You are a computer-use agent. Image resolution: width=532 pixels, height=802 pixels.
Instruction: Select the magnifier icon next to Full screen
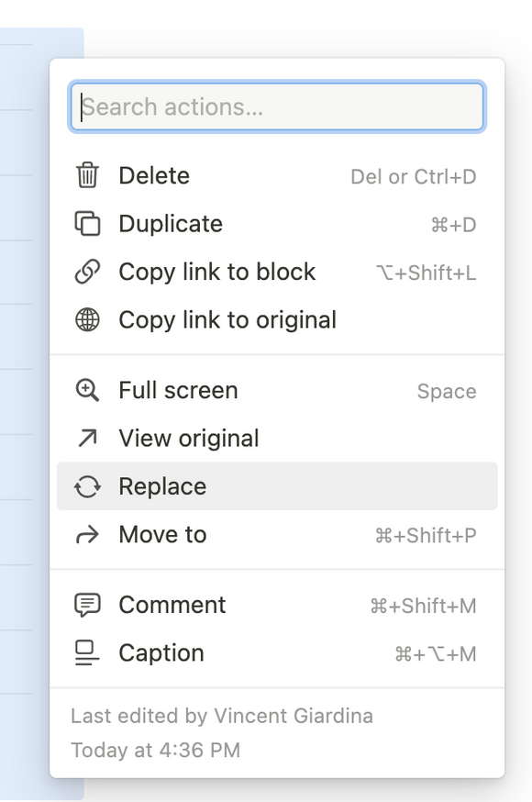pos(87,390)
